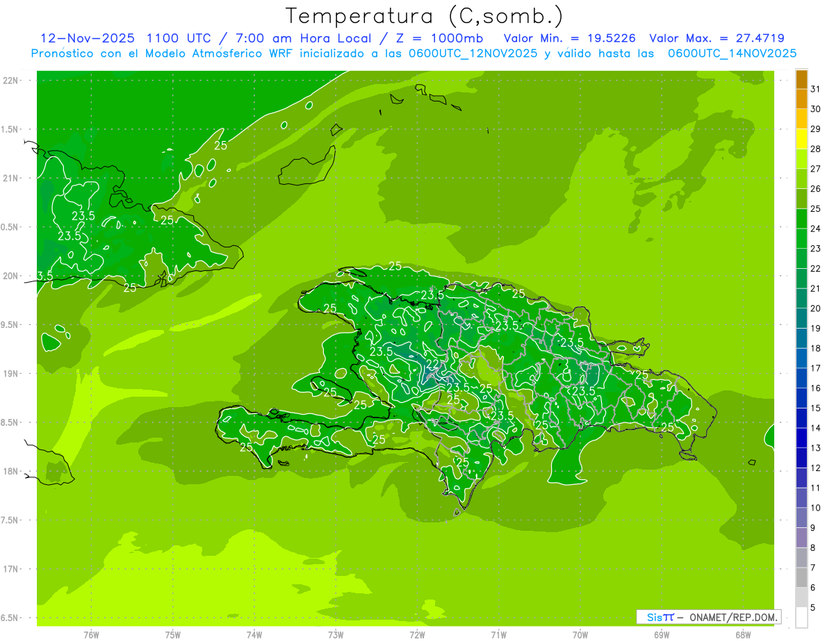Click the '72W' longitude axis label
834x644 pixels.
(x=417, y=635)
